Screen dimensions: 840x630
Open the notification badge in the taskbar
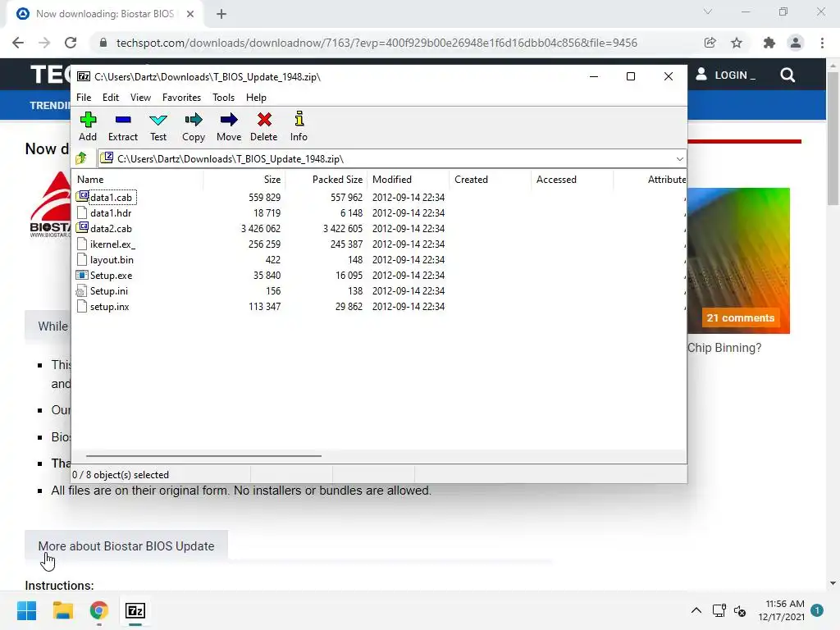(x=817, y=610)
